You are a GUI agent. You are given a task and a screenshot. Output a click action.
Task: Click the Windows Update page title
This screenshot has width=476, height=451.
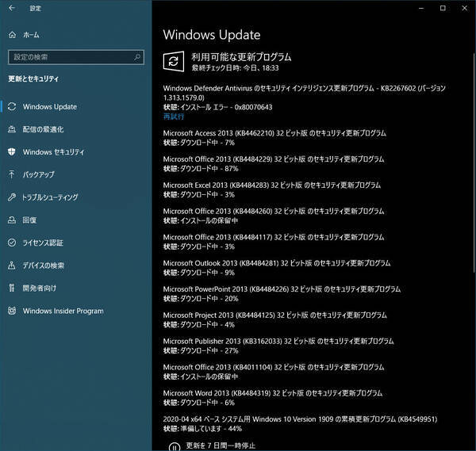pos(212,35)
